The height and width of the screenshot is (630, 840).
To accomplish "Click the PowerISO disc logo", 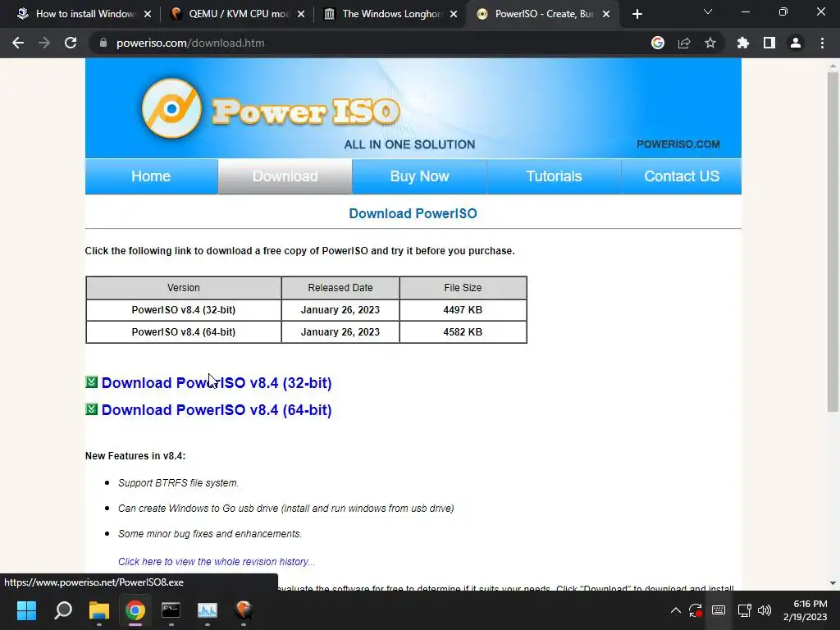I will point(171,108).
